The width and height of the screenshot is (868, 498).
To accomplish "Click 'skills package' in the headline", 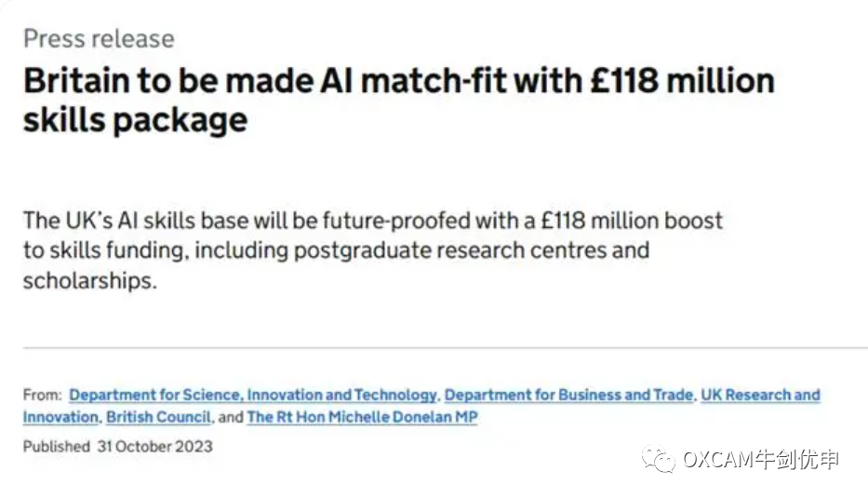I will (136, 120).
